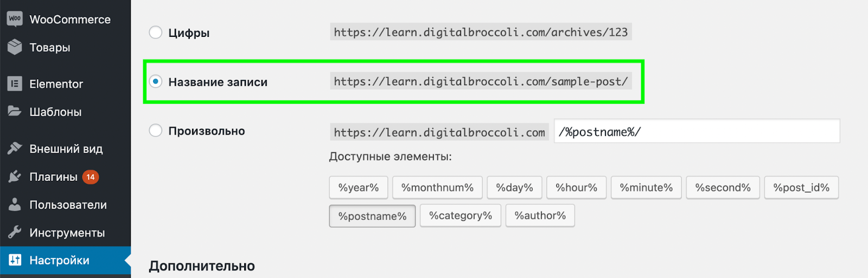Click the Дополнительно heading
The image size is (868, 278).
click(202, 266)
